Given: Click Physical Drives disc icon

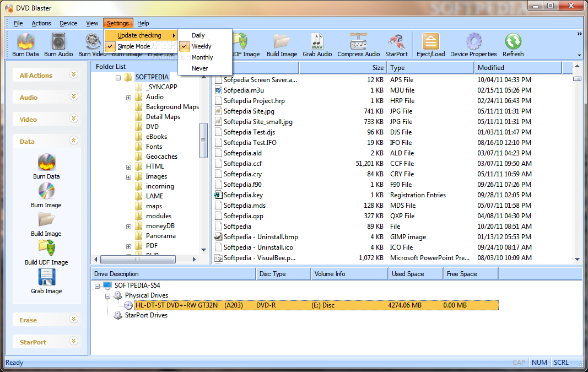Looking at the screenshot, I should tap(118, 295).
